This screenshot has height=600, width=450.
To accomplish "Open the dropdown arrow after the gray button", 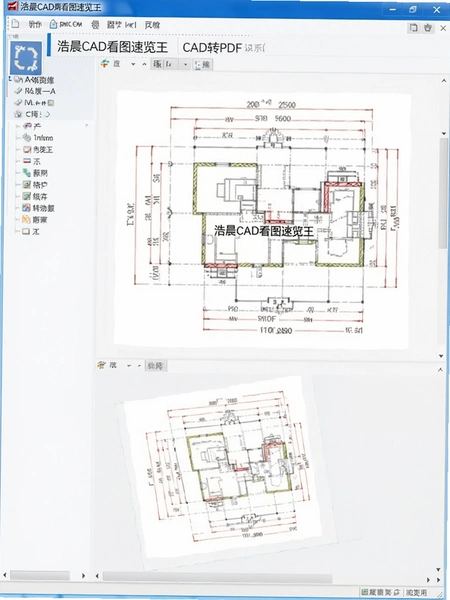I will 185,65.
